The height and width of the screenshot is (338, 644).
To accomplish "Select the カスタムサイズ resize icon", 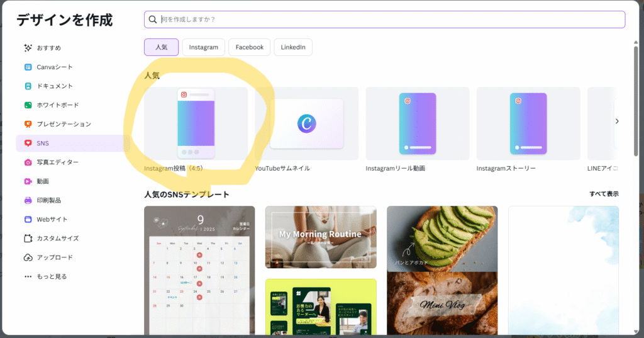I will point(28,239).
